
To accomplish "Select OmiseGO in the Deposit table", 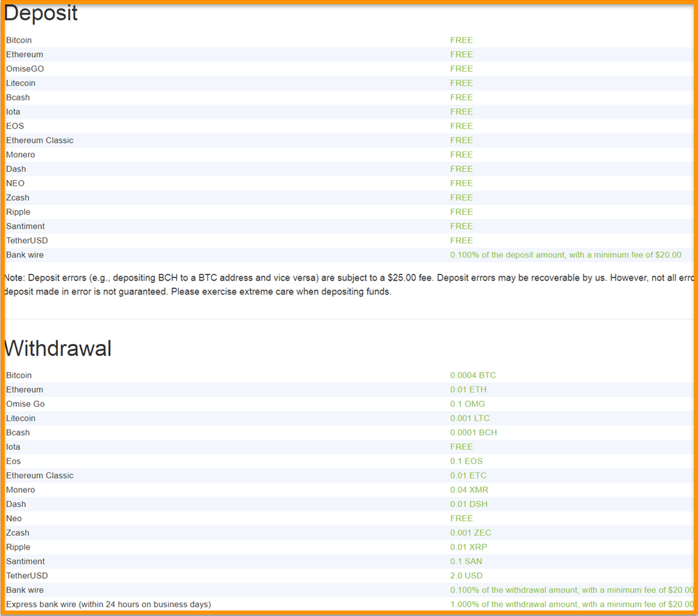I will tap(25, 69).
